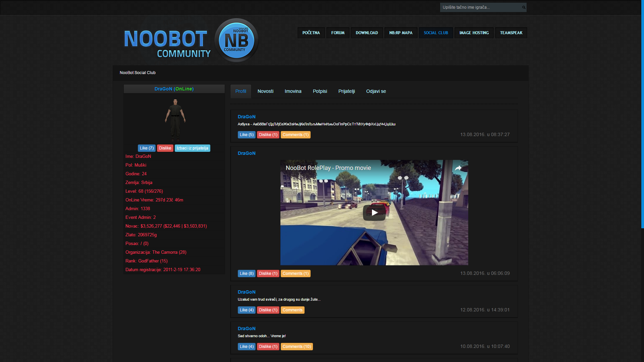Switch to the Novosti tab
This screenshot has width=644, height=362.
265,91
